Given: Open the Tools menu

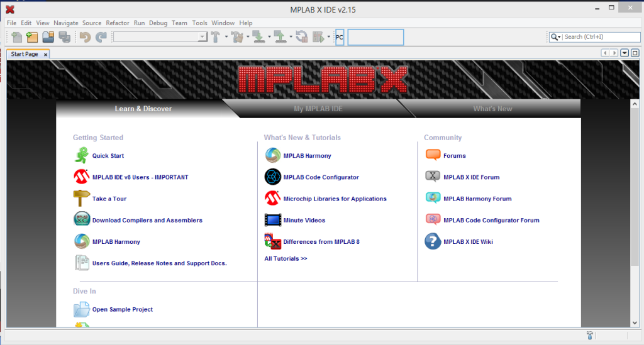Looking at the screenshot, I should coord(199,23).
